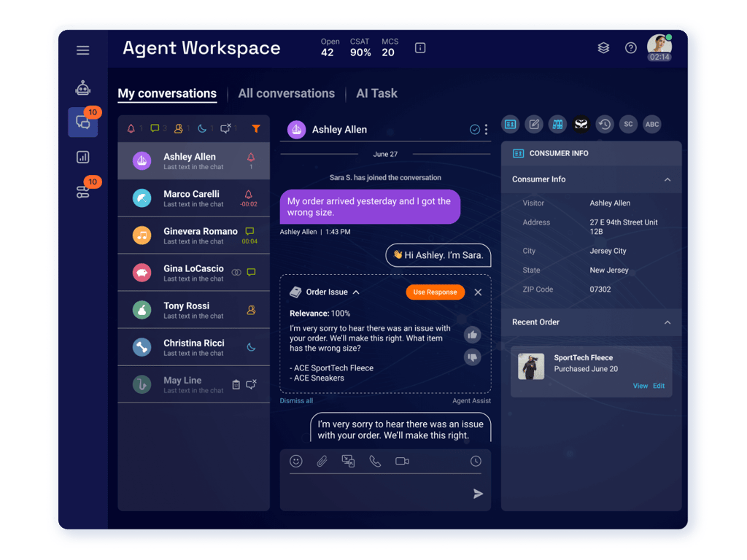Collapse the Consumer Info section
This screenshot has height=560, width=747.
667,179
